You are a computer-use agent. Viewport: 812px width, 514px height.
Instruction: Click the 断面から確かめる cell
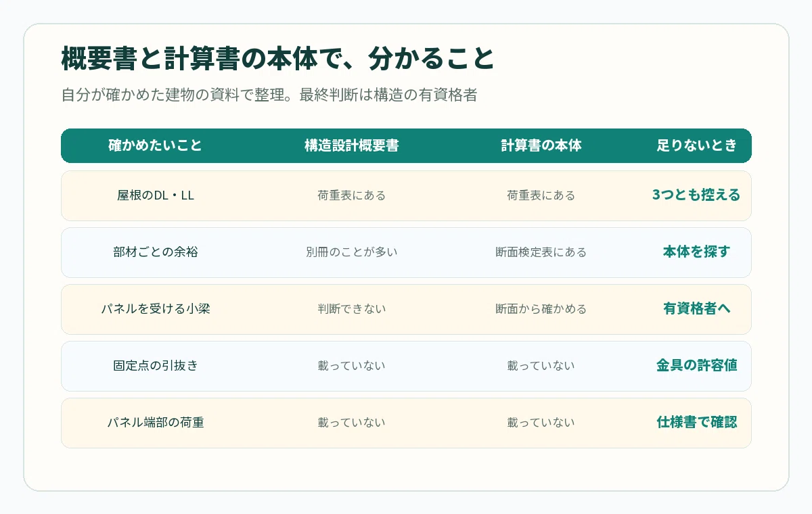(x=541, y=309)
